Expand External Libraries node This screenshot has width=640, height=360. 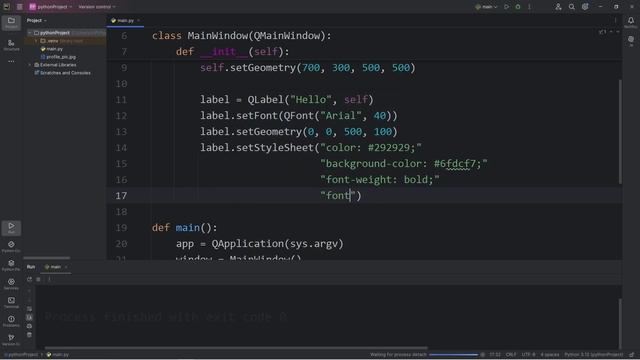30,65
